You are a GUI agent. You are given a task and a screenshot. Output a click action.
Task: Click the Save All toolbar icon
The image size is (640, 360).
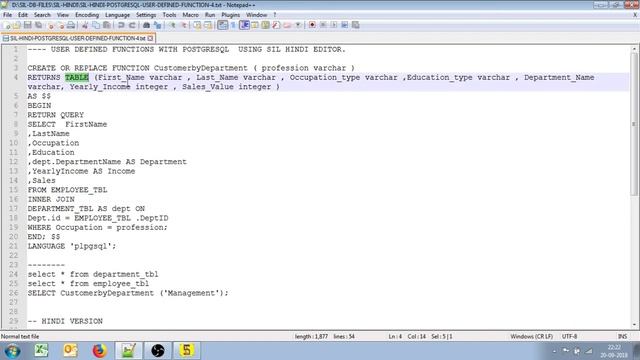pyautogui.click(x=38, y=25)
